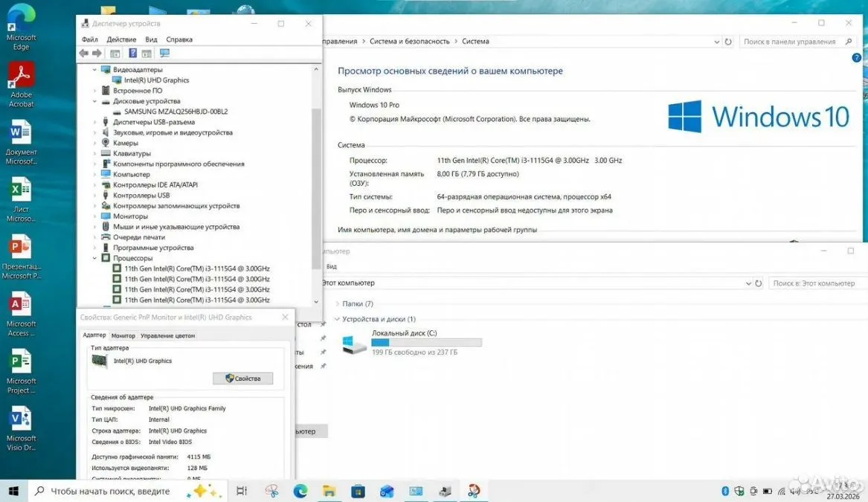Select the PowerPoint presentation desktop icon
868x502 pixels.
21,257
